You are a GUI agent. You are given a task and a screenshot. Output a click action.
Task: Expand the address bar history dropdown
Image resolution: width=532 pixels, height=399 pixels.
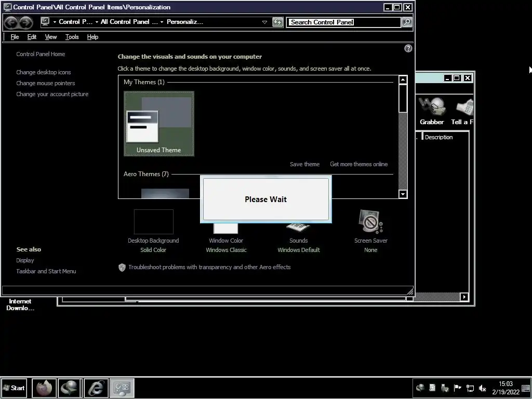(x=264, y=22)
